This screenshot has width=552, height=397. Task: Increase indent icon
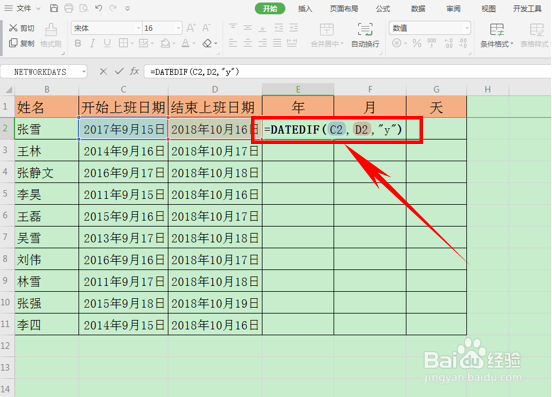(293, 27)
